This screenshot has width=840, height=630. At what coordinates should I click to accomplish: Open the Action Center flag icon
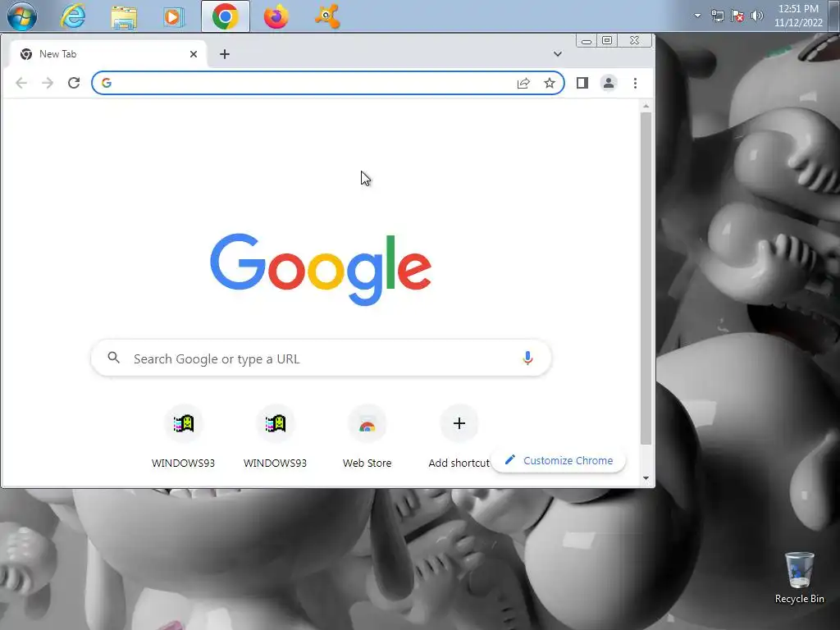click(737, 16)
